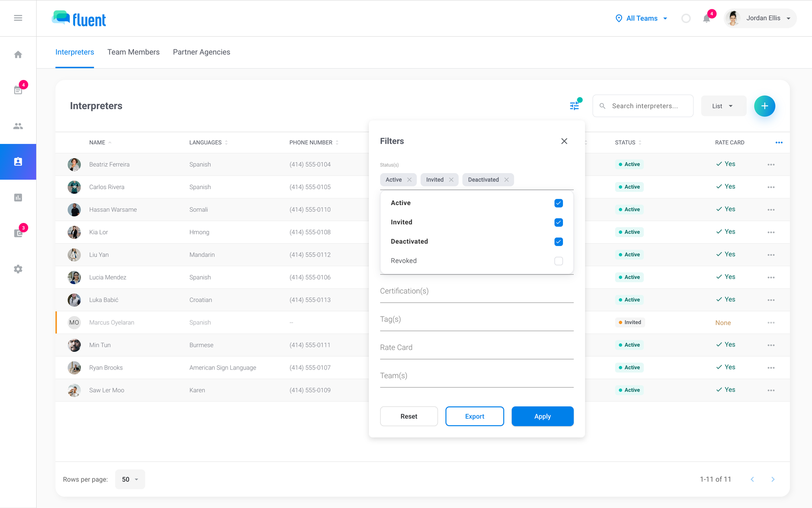Select the Interpreters tab
Viewport: 812px width, 508px height.
click(x=75, y=52)
